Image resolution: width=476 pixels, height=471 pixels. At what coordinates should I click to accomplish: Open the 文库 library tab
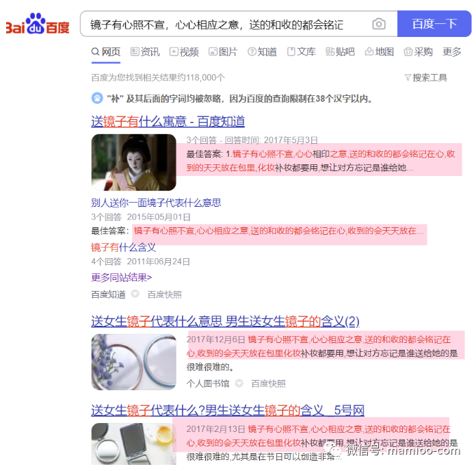(x=301, y=52)
